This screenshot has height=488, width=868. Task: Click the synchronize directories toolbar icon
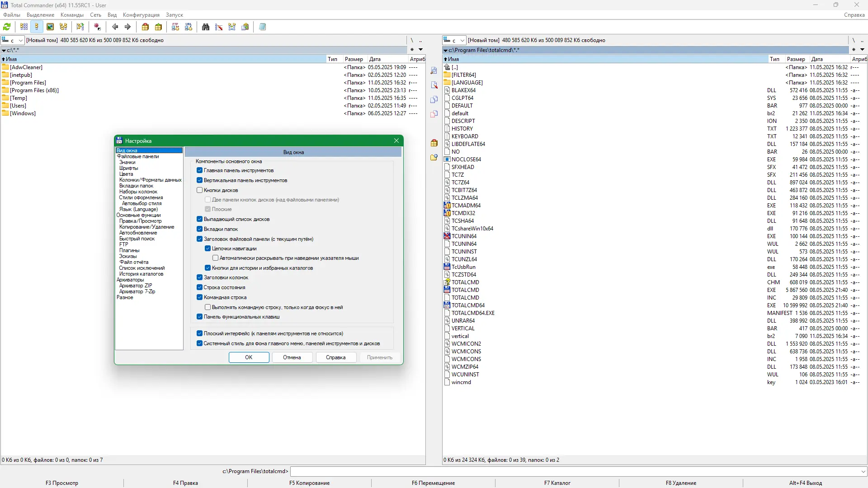click(232, 27)
